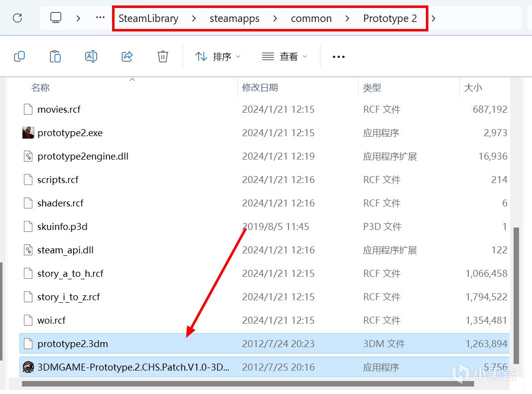Screen dimensions: 532x394
Task: Click type cell P3D 文件
Action: click(382, 226)
